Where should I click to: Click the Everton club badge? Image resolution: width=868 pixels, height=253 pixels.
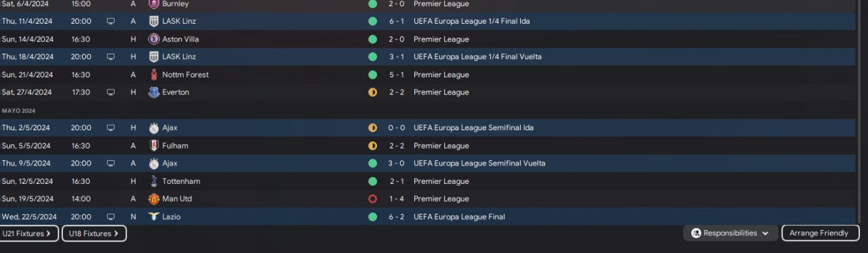(x=154, y=92)
